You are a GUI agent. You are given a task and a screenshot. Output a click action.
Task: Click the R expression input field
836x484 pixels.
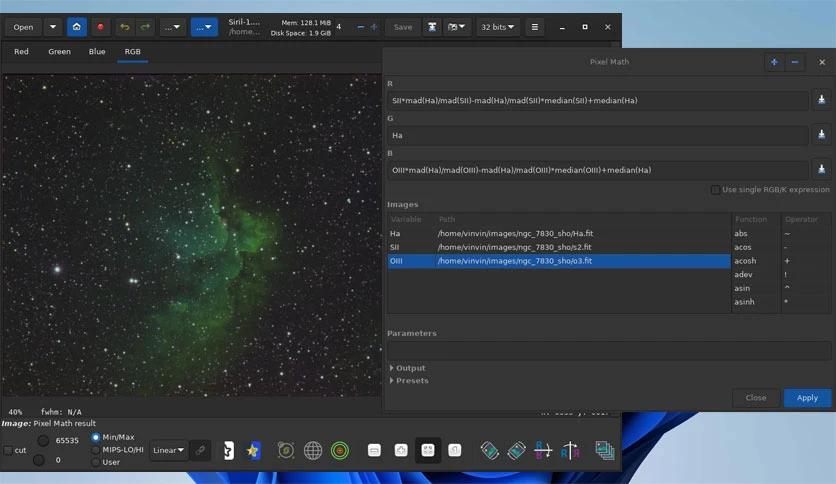[597, 100]
